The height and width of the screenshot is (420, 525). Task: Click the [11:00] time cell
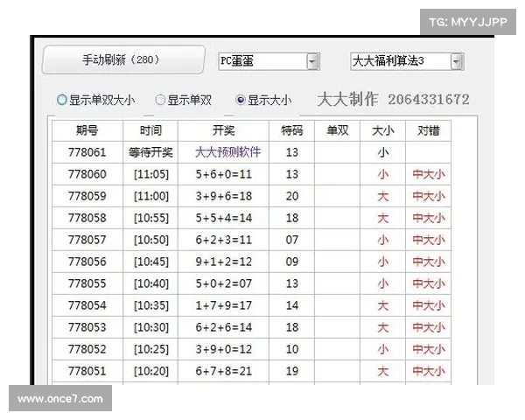click(x=151, y=196)
